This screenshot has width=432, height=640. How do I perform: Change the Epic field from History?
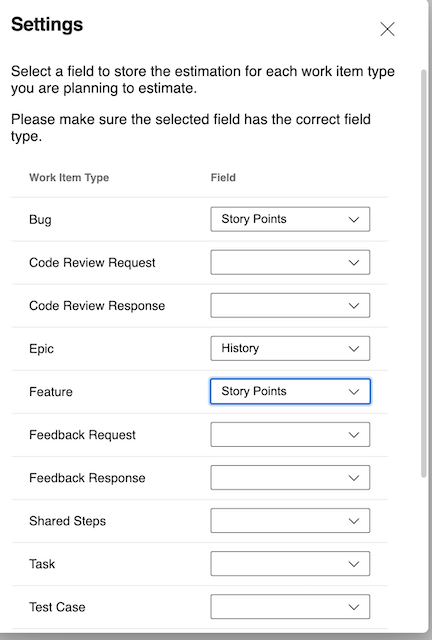(x=290, y=348)
